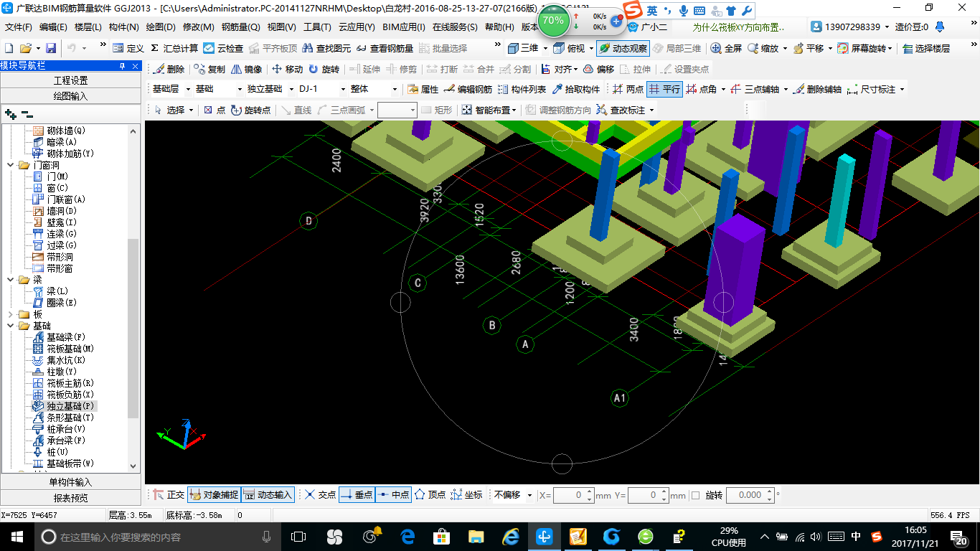Click the 汇总计算 (calculate summary) toolbar button
This screenshot has width=980, height=551.
(174, 48)
